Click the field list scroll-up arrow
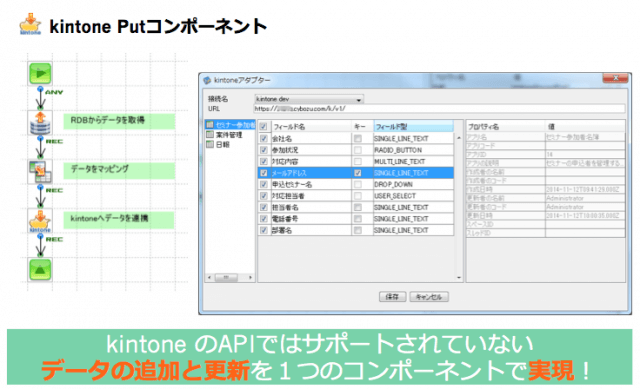Viewport: 640px width, 389px height. (459, 138)
